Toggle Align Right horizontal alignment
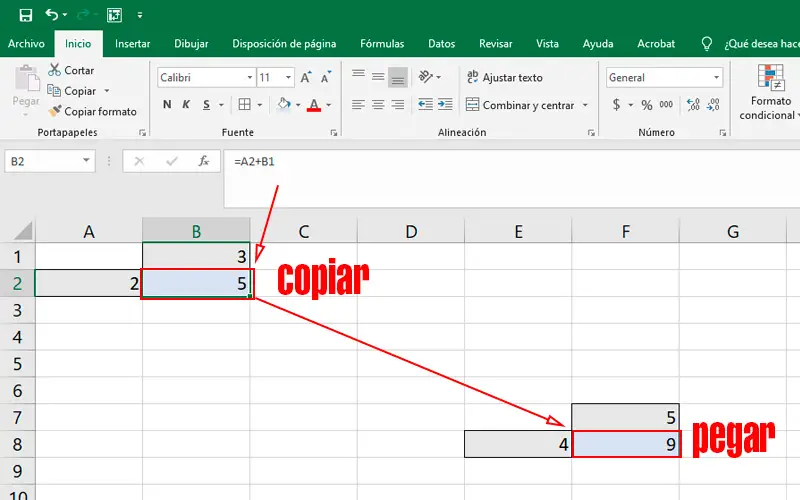Viewport: 800px width, 500px height. point(398,105)
